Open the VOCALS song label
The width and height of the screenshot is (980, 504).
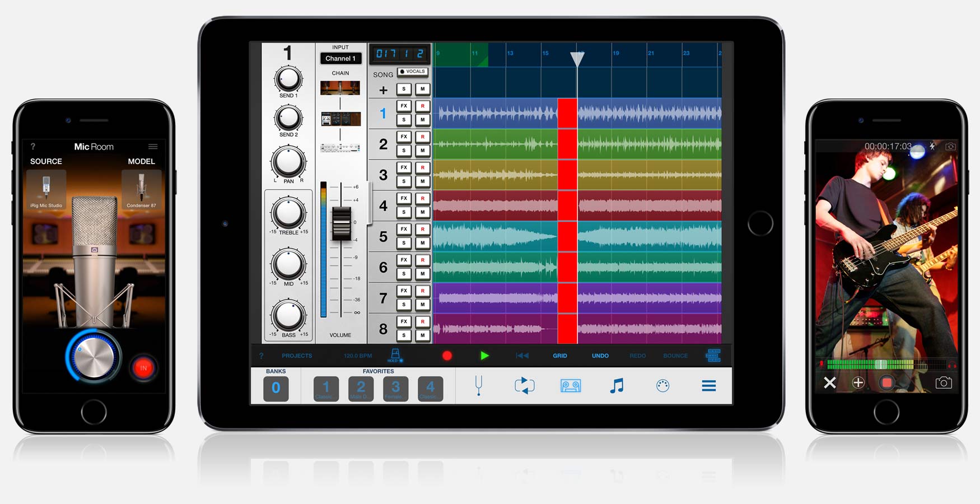pyautogui.click(x=413, y=72)
